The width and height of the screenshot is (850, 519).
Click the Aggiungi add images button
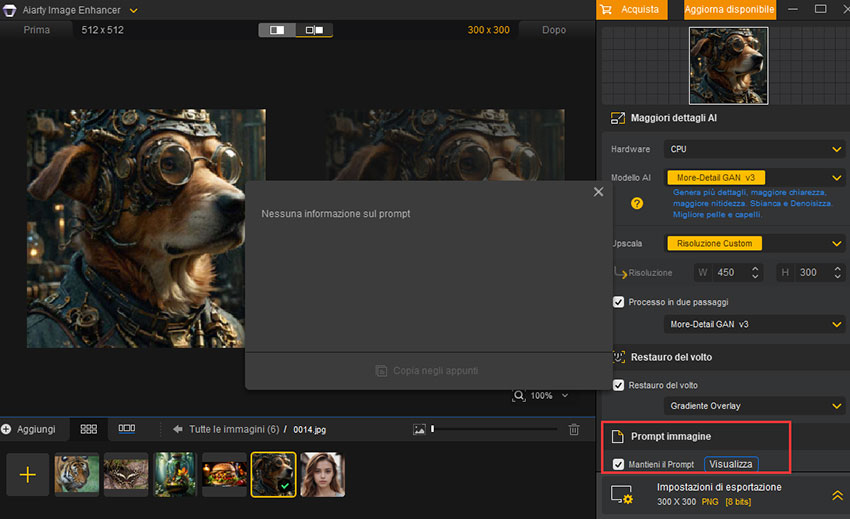[28, 430]
